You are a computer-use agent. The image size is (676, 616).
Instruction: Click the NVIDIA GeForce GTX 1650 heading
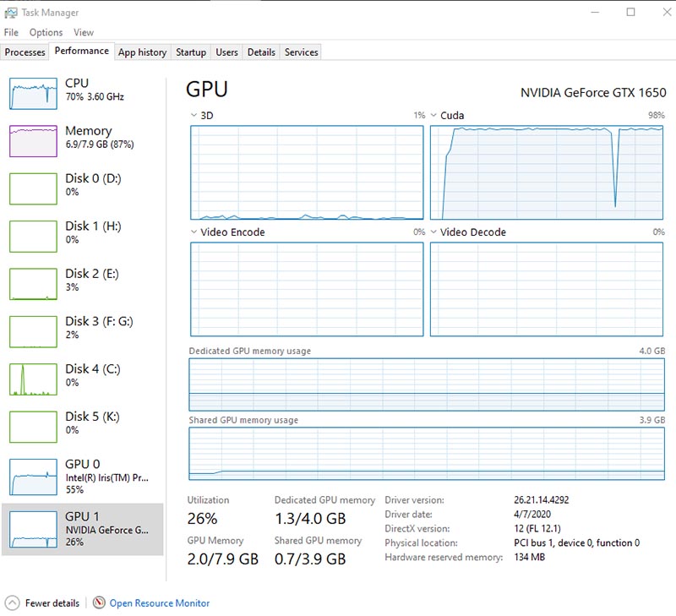593,93
